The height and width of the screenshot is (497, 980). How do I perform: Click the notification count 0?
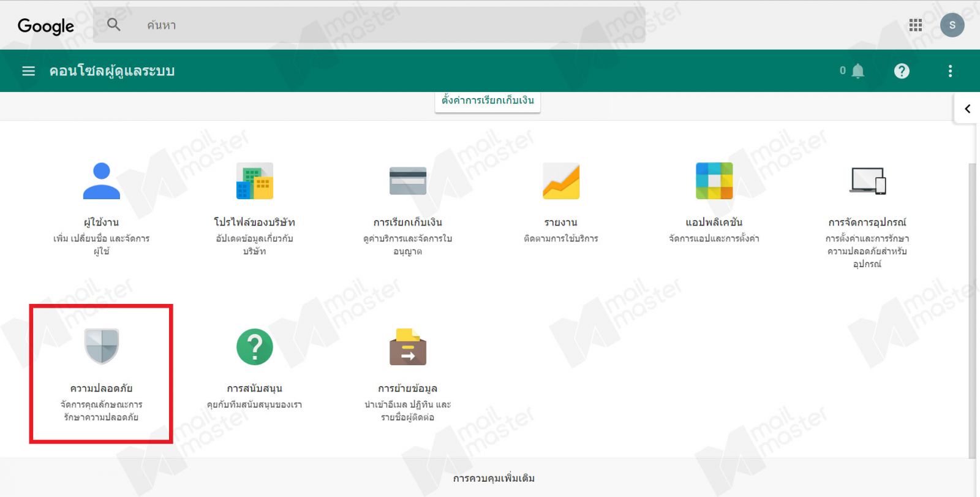[x=843, y=71]
